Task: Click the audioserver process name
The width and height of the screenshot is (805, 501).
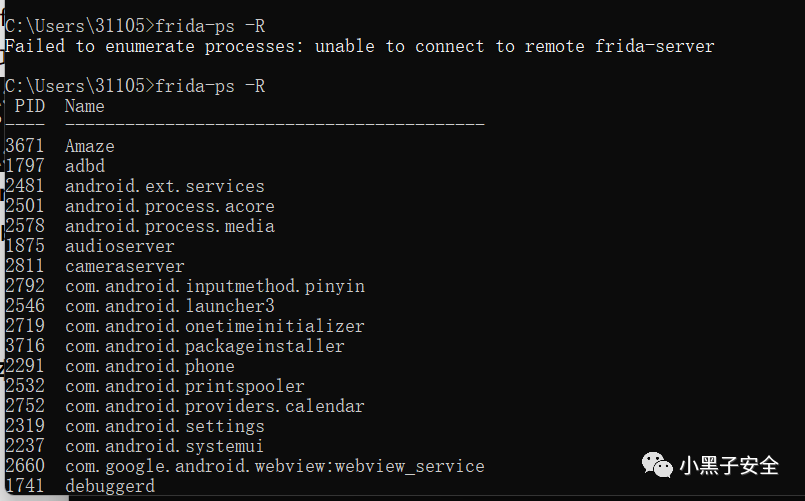Action: 119,246
